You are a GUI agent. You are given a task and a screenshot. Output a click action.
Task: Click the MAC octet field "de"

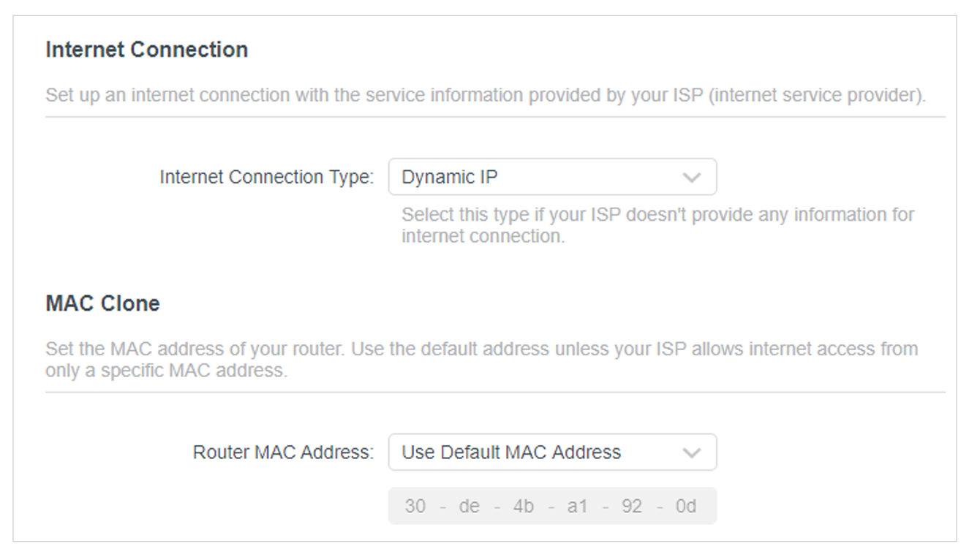click(469, 507)
